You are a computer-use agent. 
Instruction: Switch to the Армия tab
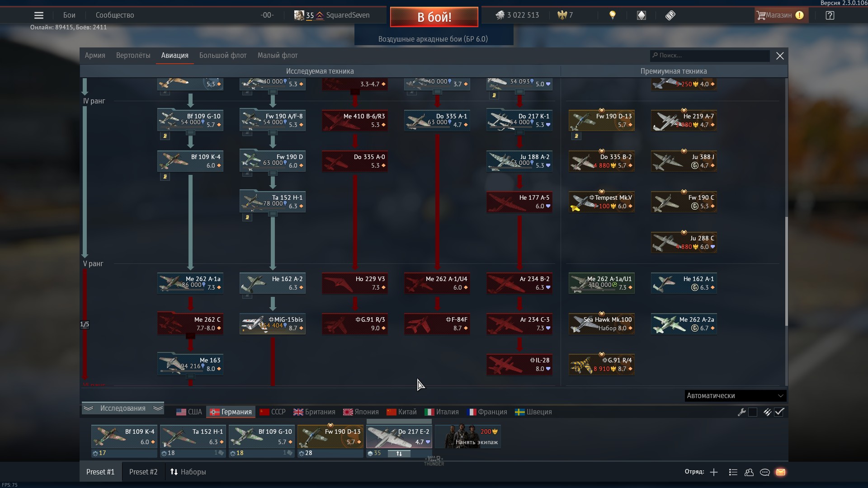[x=95, y=56]
